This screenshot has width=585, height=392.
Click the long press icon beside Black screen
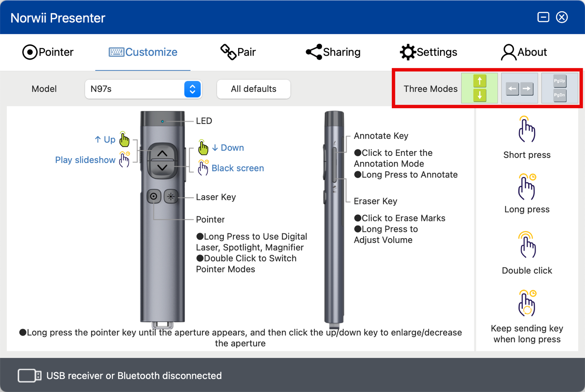(203, 168)
